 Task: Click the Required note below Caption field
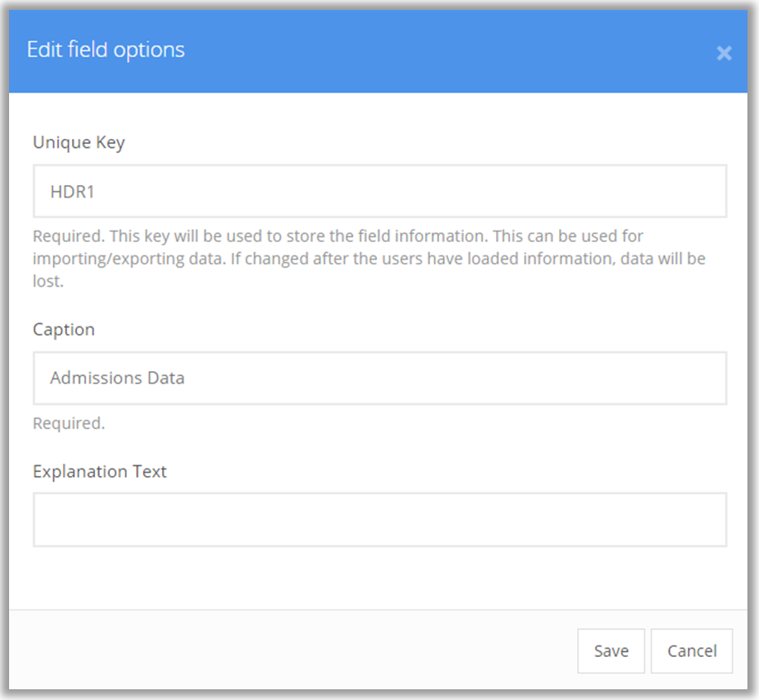coord(69,424)
